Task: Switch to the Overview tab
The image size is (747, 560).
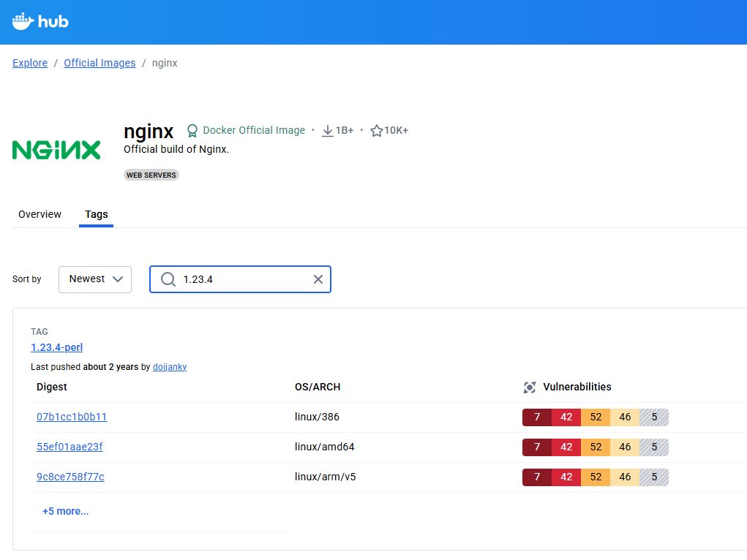Action: (40, 214)
